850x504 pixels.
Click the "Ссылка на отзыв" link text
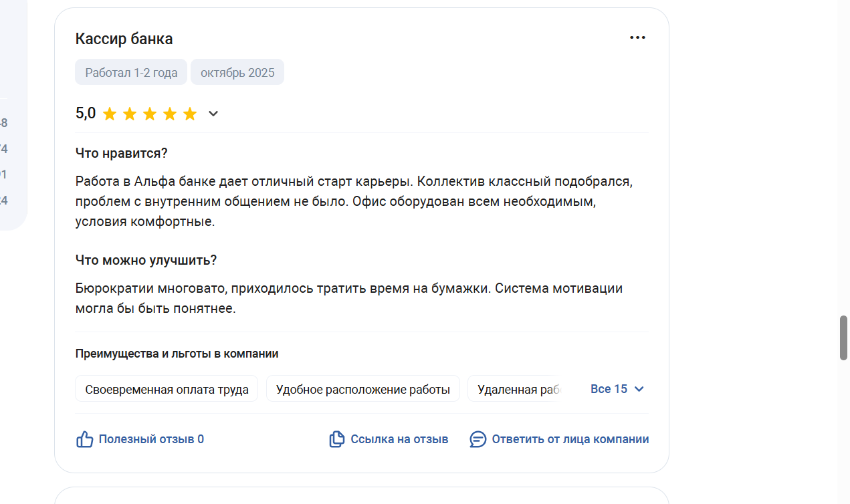[x=399, y=439]
